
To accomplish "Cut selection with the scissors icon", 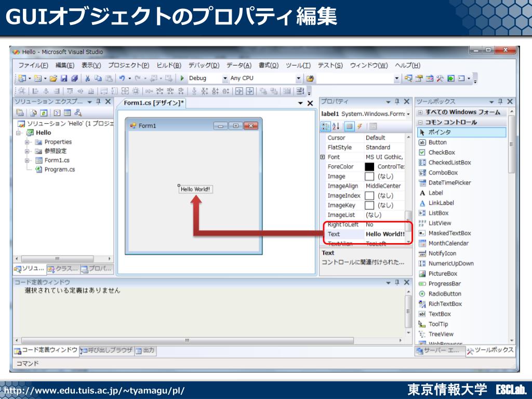I will click(x=87, y=78).
